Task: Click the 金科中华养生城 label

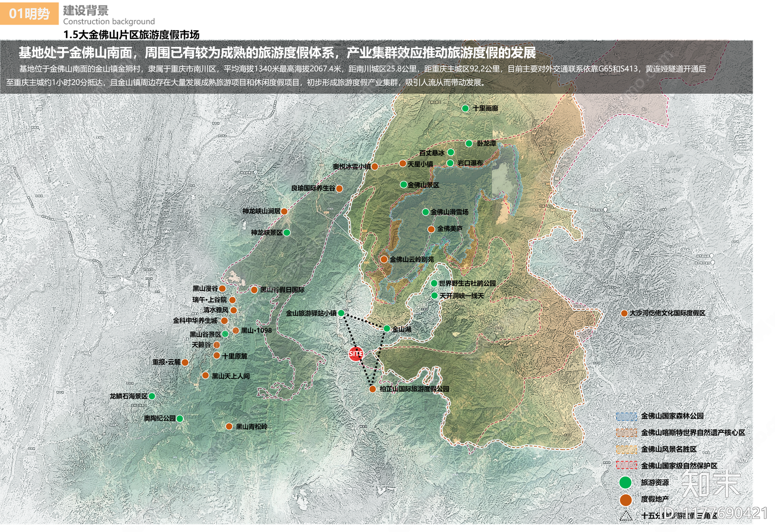Action: pos(195,320)
